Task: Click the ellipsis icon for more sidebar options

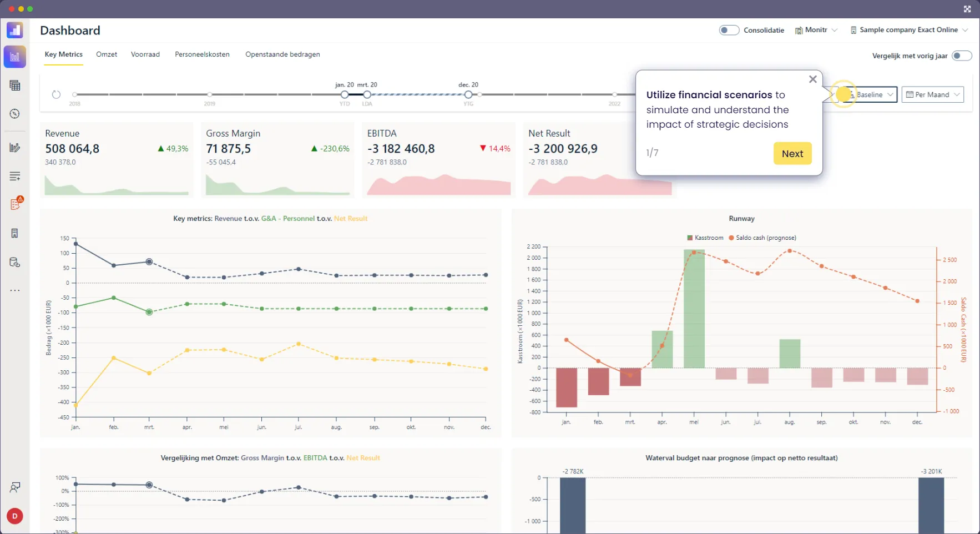Action: [14, 290]
